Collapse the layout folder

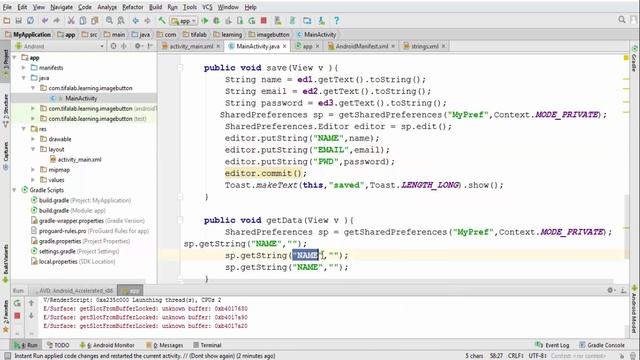pyautogui.click(x=33, y=149)
